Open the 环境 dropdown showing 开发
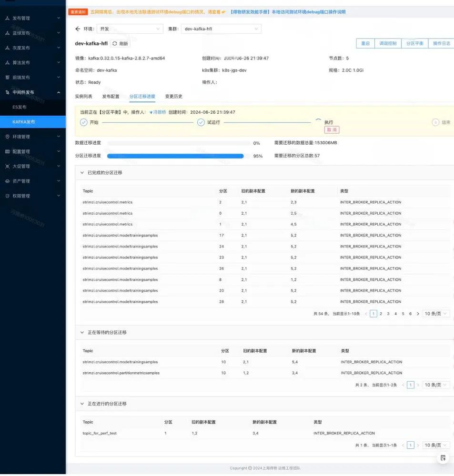This screenshot has width=454, height=476. pos(130,29)
